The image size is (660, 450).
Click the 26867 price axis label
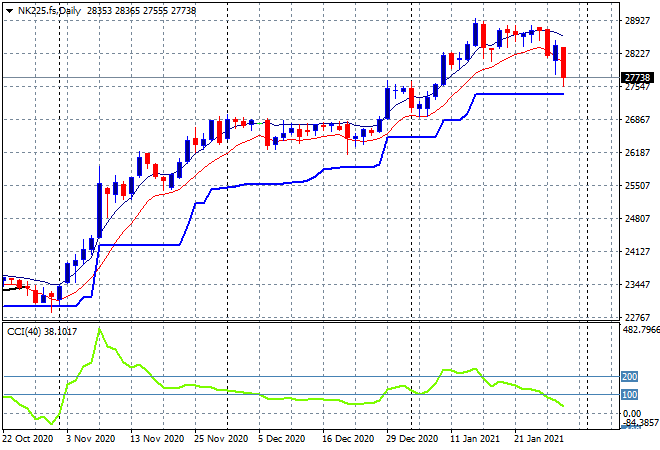pos(637,120)
